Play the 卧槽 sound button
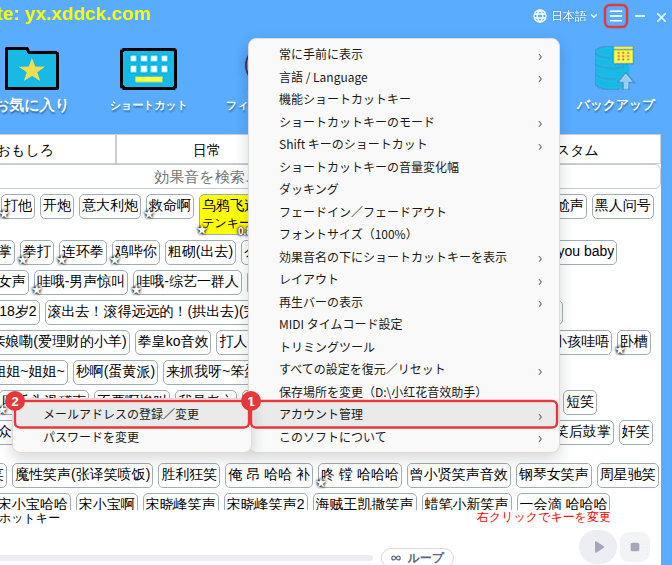Image resolution: width=672 pixels, height=565 pixels. [634, 342]
